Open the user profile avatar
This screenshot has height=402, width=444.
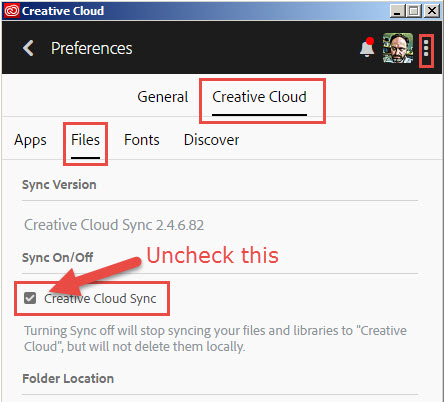tap(398, 48)
